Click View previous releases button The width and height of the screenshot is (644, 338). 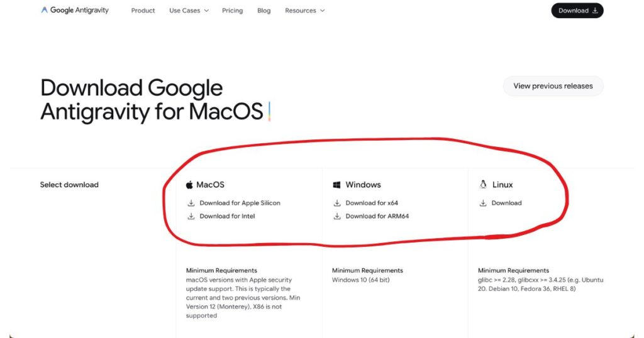[x=553, y=86]
